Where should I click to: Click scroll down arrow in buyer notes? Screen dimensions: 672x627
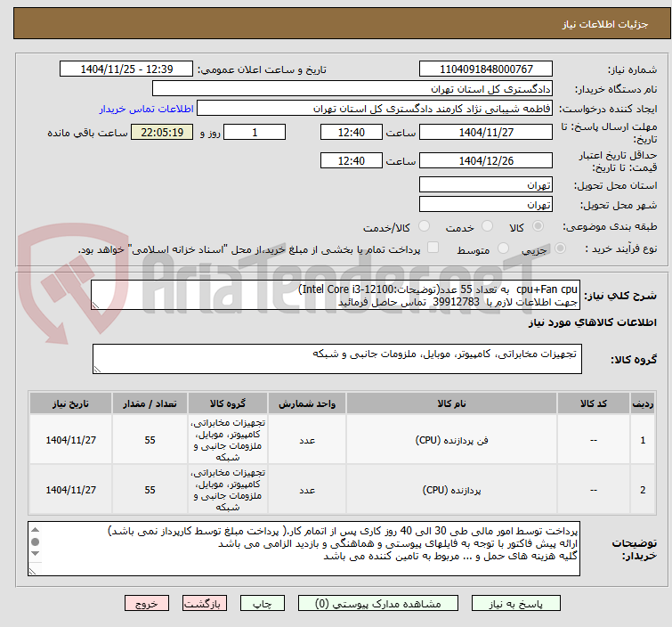(x=35, y=554)
